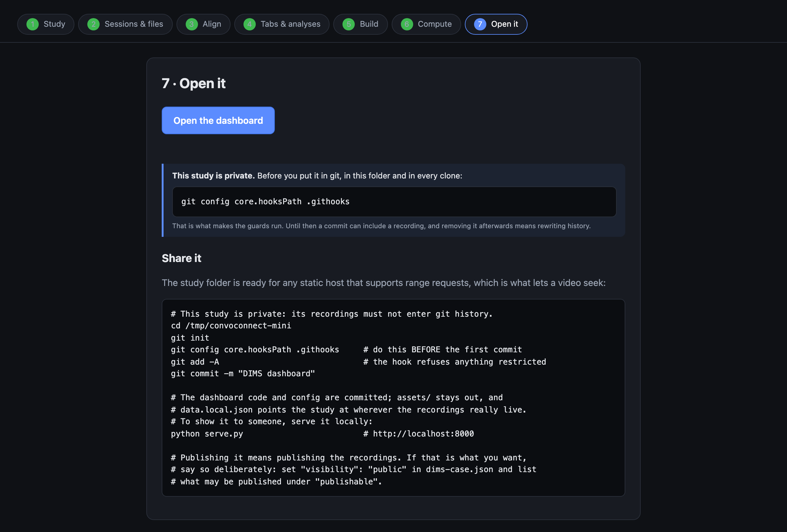The height and width of the screenshot is (532, 787).
Task: Click the green number 1 badge
Action: tap(33, 24)
